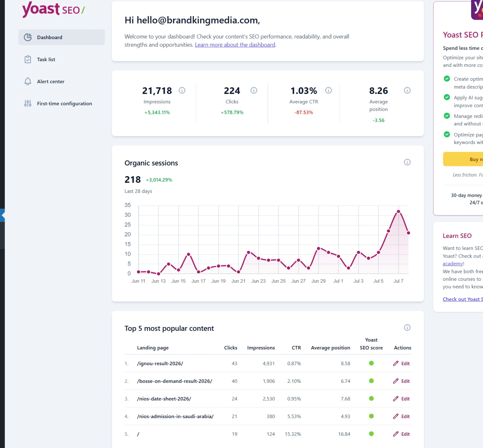Image resolution: width=483 pixels, height=448 pixels.
Task: Click the 'Optimize pages' green checkmark icon
Action: [x=447, y=135]
